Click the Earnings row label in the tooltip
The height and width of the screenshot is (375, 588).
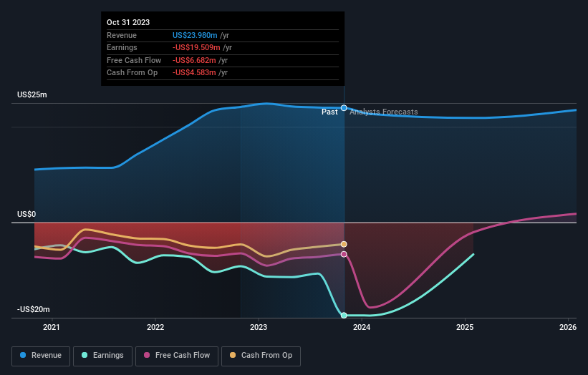(x=122, y=47)
